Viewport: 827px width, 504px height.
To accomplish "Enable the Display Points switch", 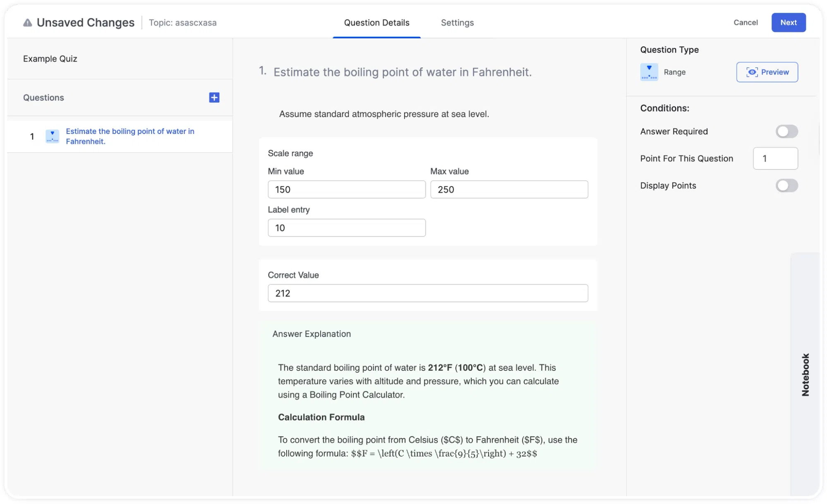I will click(x=786, y=186).
